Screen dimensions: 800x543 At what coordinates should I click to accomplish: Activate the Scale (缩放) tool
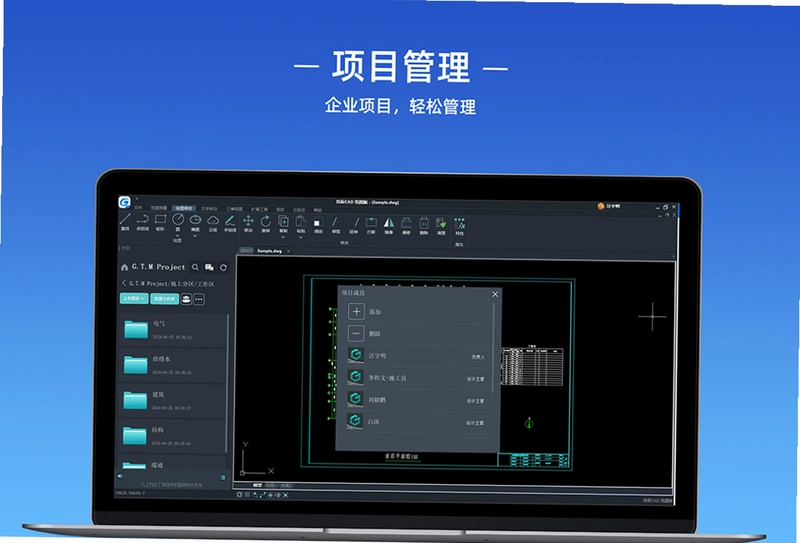318,223
